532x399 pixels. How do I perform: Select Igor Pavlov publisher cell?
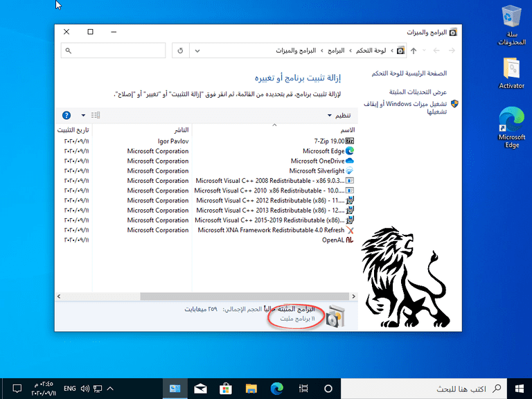(x=173, y=141)
